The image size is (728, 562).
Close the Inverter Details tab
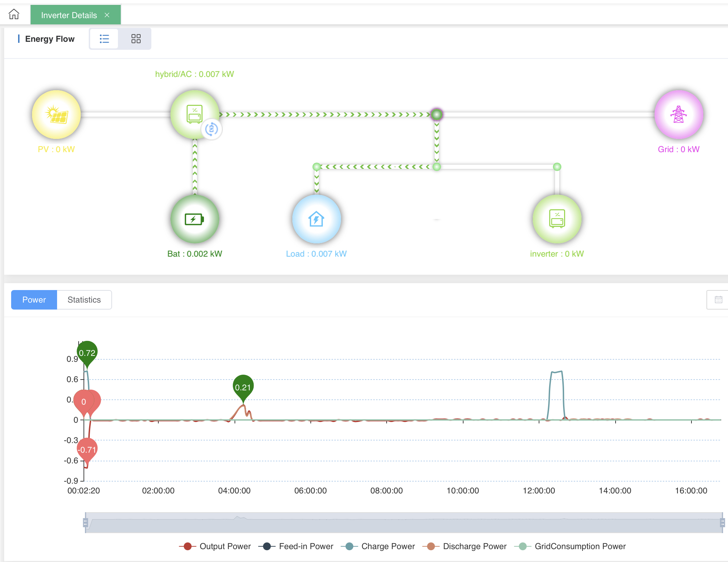[107, 15]
